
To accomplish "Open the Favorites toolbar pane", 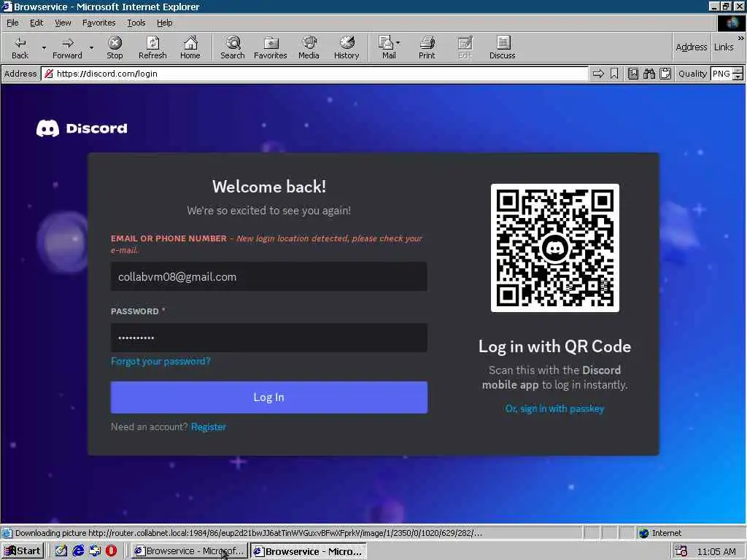I will pyautogui.click(x=271, y=47).
